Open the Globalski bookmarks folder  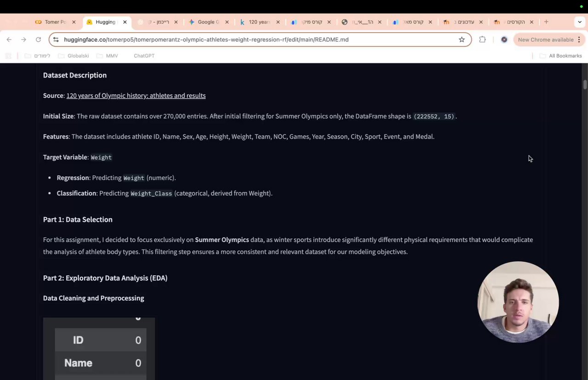click(73, 56)
